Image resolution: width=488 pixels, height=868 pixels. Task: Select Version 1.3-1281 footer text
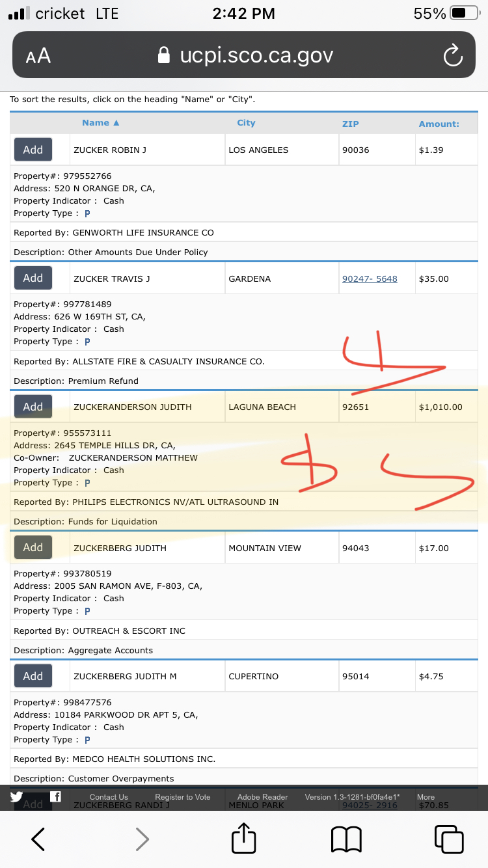352,797
